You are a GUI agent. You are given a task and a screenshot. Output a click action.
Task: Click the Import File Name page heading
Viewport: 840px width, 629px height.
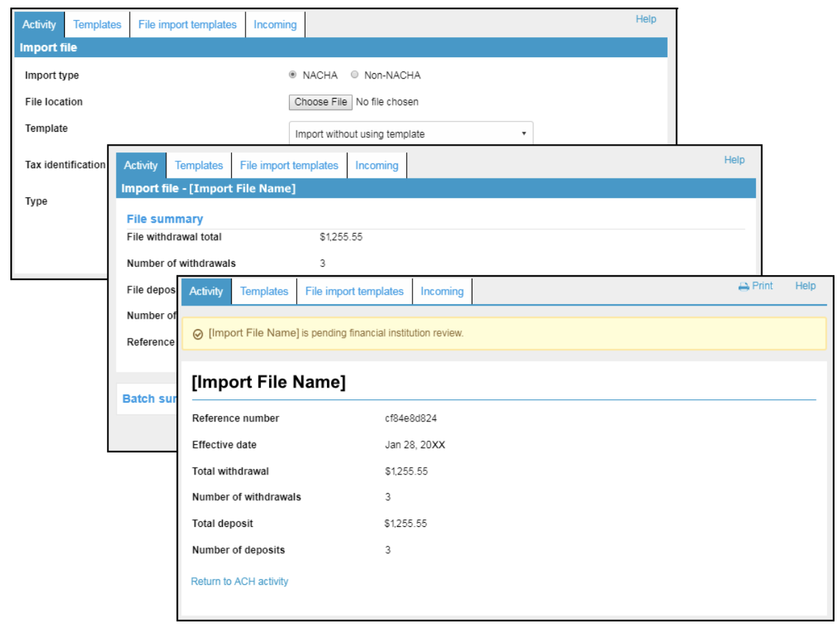click(x=269, y=381)
